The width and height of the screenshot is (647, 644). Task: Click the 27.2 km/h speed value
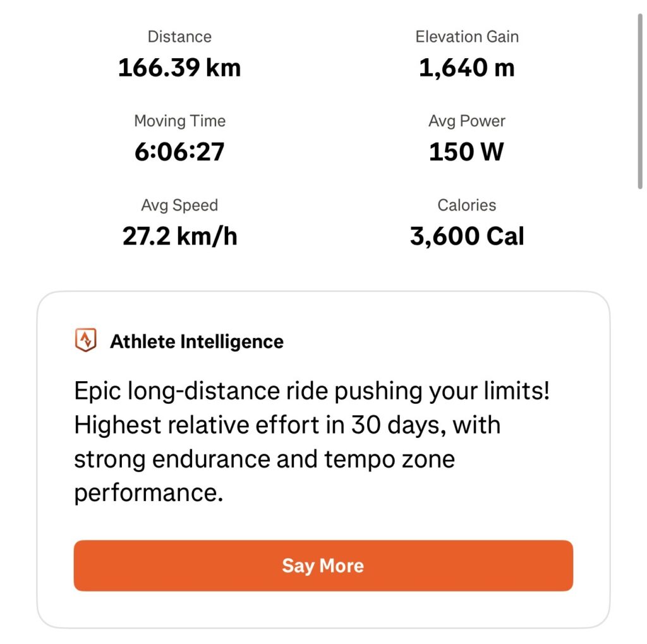point(179,236)
